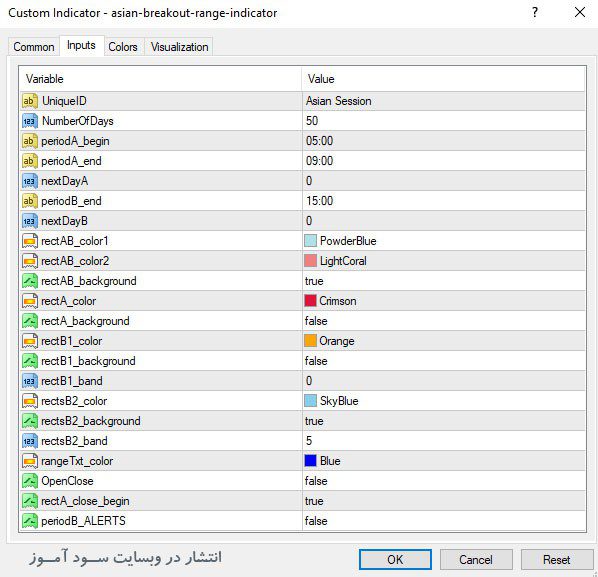Click the Cancel button

476,559
